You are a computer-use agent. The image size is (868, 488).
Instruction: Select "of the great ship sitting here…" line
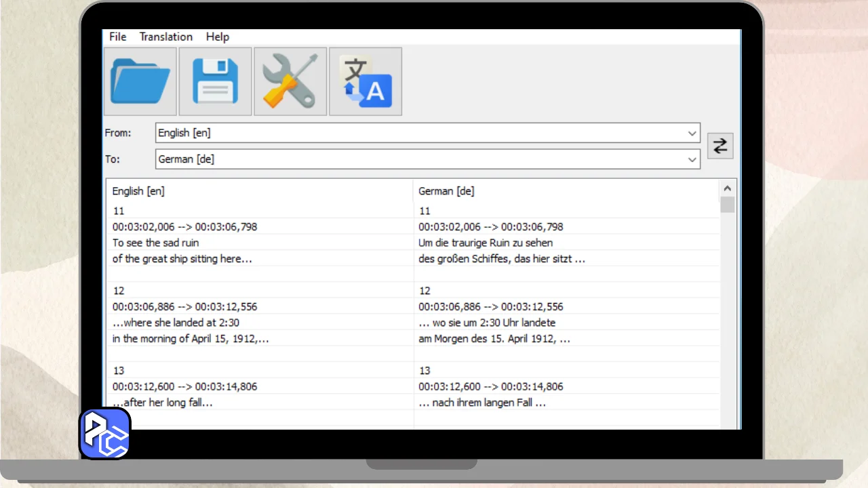(x=182, y=259)
